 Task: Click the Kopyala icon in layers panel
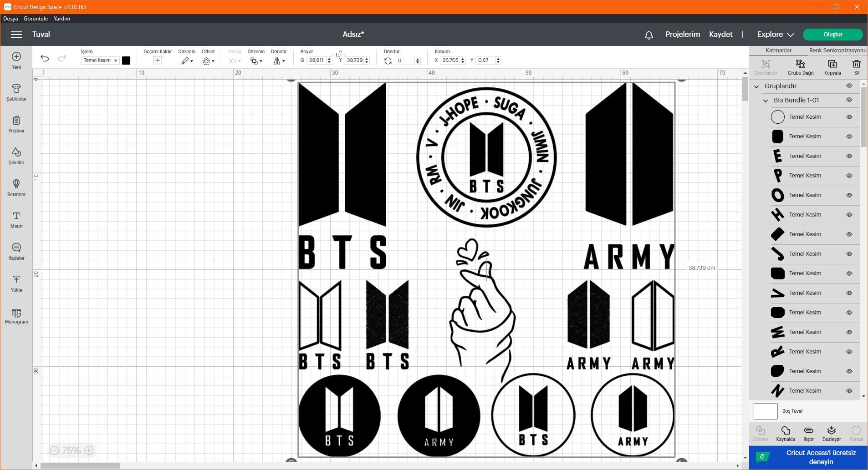pyautogui.click(x=833, y=66)
